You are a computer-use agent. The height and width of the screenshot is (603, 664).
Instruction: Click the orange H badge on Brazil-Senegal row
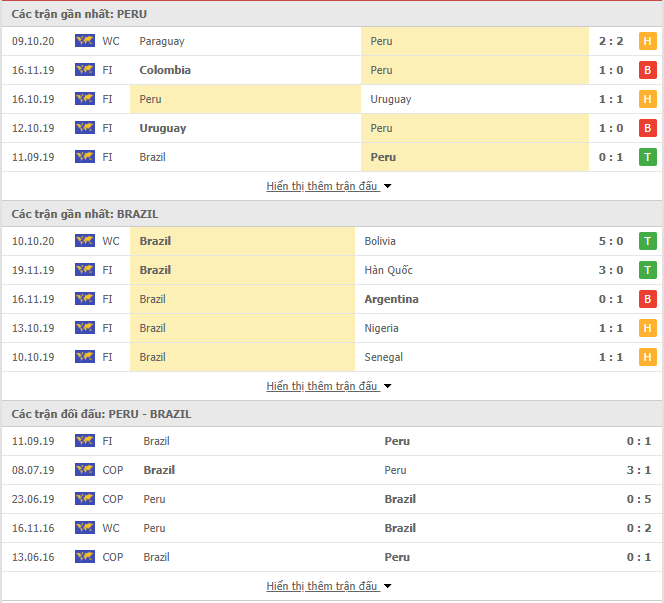pyautogui.click(x=647, y=357)
